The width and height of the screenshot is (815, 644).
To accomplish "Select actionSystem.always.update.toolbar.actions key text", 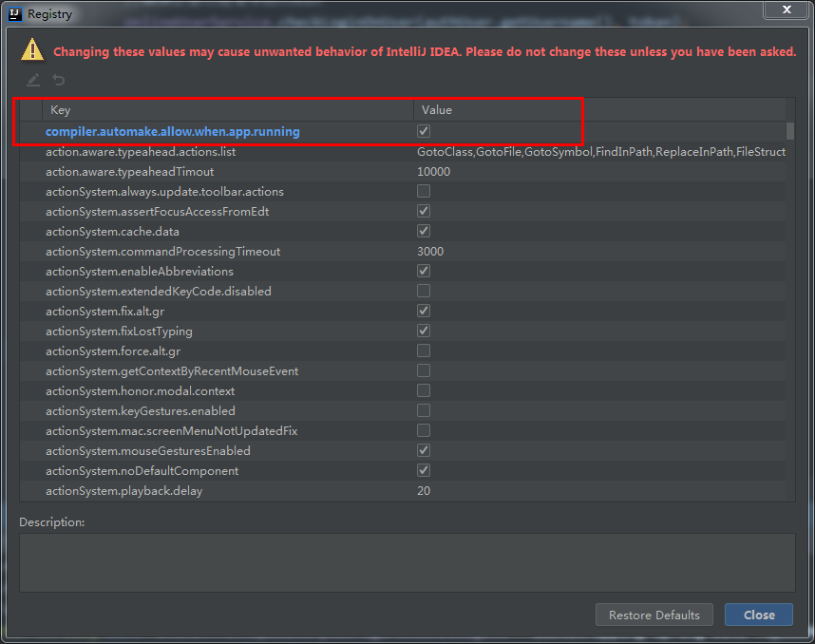I will (164, 192).
